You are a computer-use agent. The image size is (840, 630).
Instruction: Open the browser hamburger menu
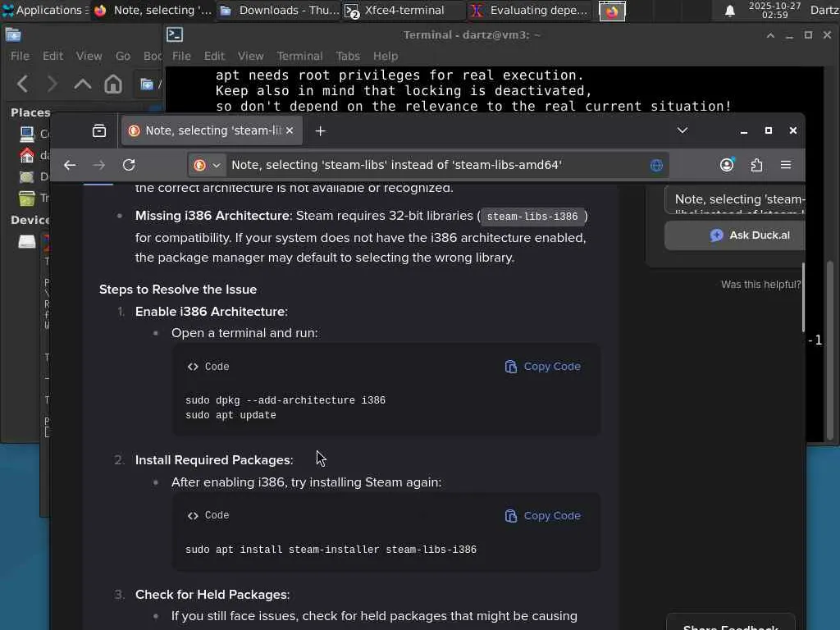coord(786,165)
